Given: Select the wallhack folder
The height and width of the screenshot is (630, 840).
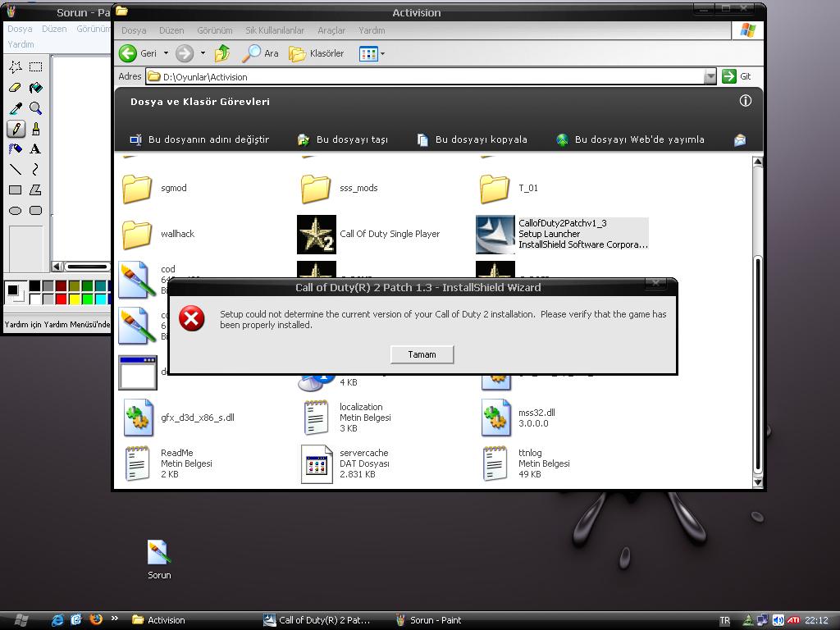Looking at the screenshot, I should click(x=158, y=234).
